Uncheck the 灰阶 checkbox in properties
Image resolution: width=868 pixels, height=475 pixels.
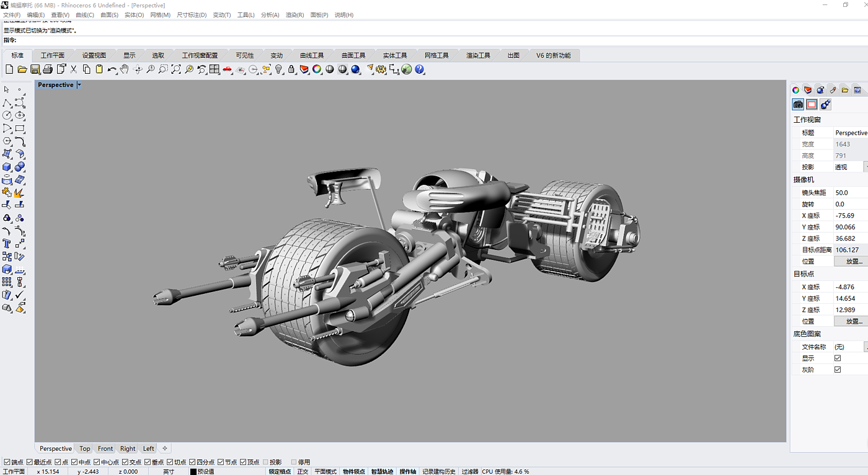(x=838, y=370)
